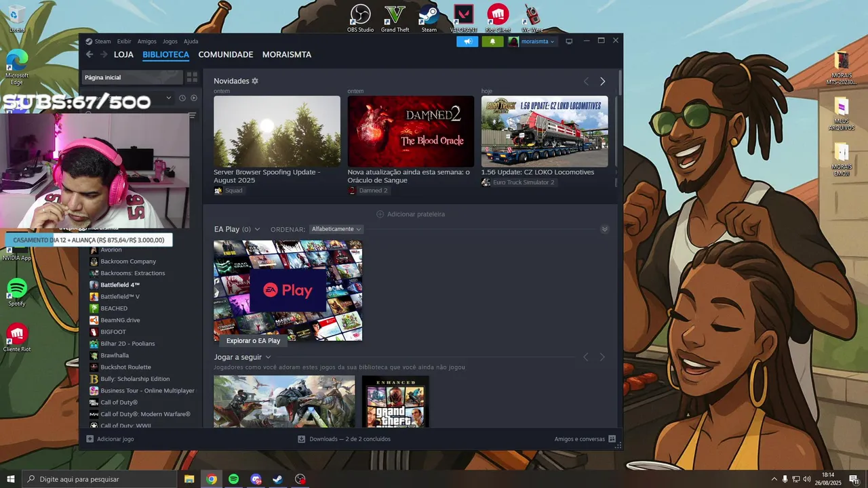Image resolution: width=868 pixels, height=488 pixels.
Task: Expand the EA Play shelf dropdown
Action: point(257,229)
